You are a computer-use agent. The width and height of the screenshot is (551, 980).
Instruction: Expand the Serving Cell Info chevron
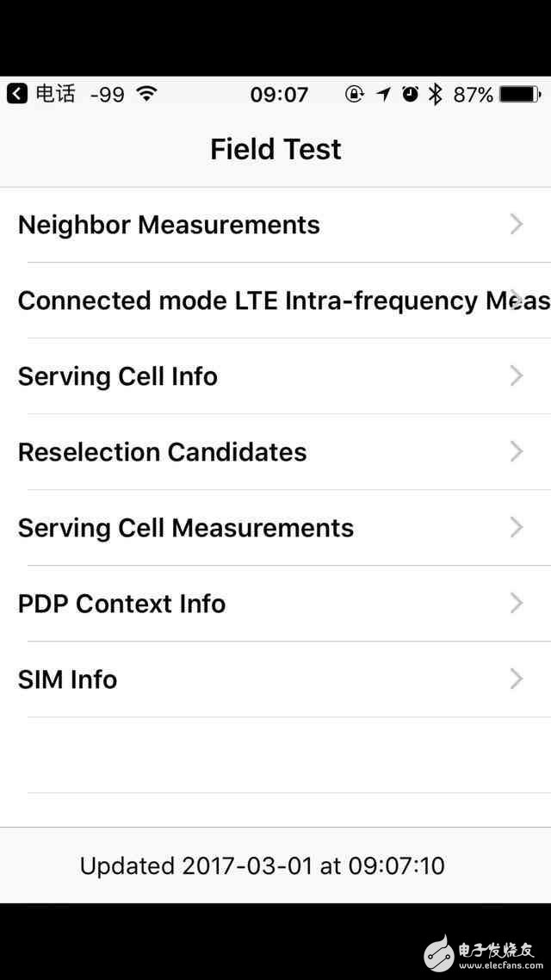tap(516, 376)
